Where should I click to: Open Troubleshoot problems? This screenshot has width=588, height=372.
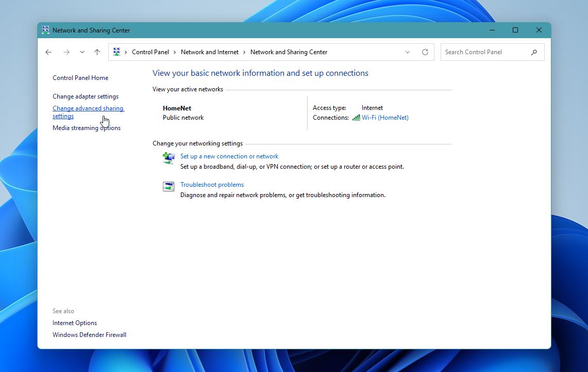click(212, 185)
